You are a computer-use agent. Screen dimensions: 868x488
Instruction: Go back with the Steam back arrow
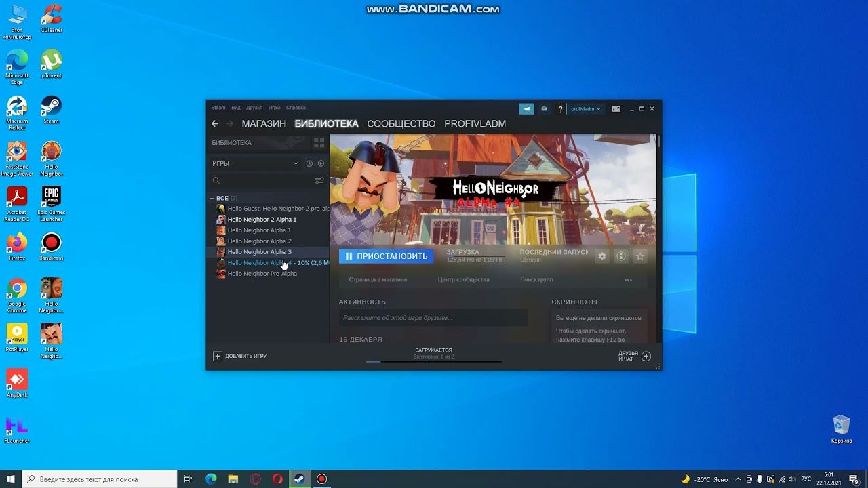(215, 124)
